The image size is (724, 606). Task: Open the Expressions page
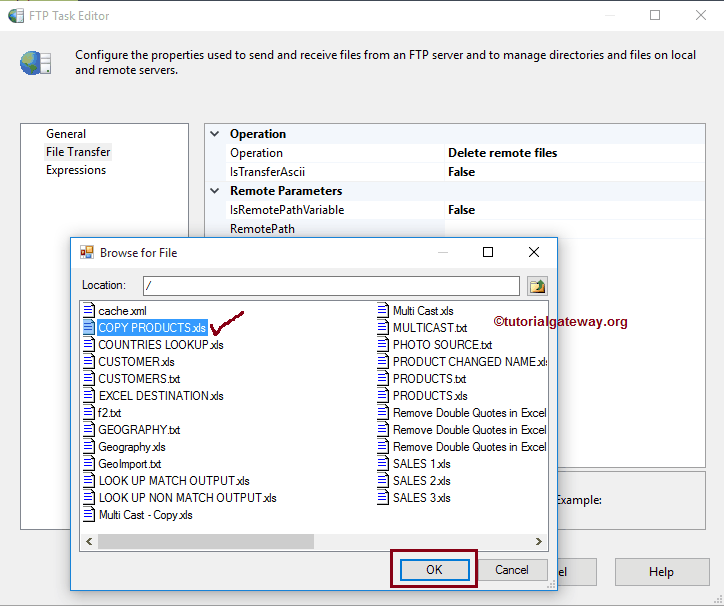pos(76,170)
